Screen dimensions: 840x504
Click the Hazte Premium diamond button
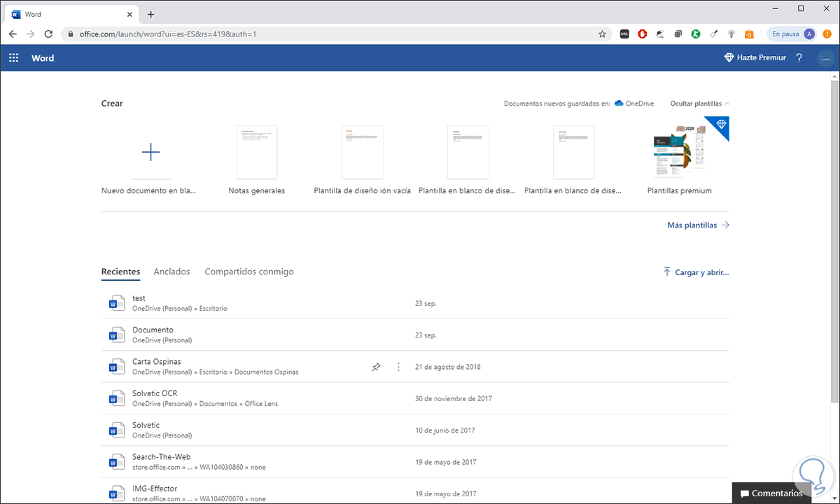tap(755, 58)
